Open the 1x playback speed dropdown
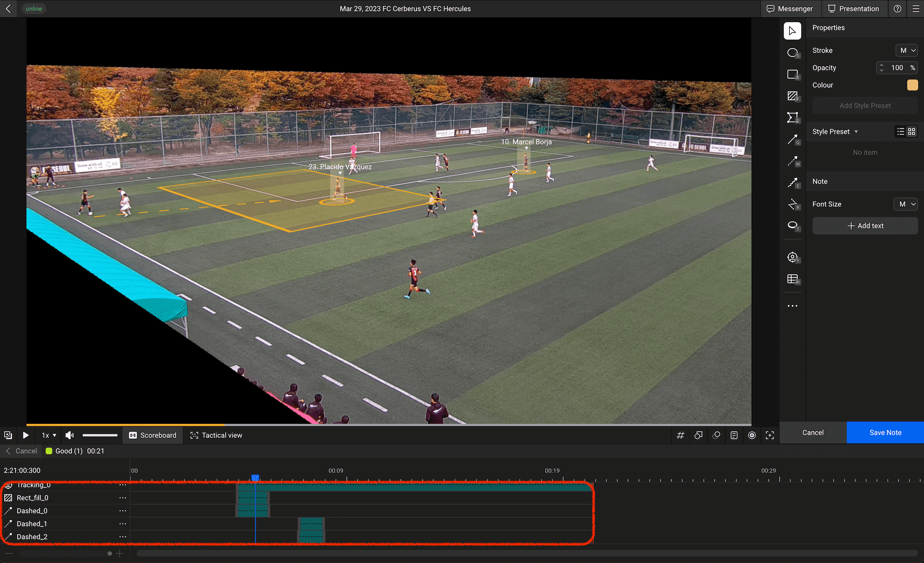The image size is (924, 563). point(49,435)
